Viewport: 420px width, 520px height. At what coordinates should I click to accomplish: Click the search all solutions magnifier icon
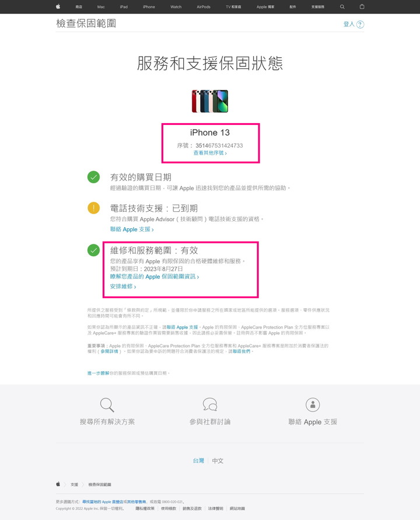click(x=107, y=405)
